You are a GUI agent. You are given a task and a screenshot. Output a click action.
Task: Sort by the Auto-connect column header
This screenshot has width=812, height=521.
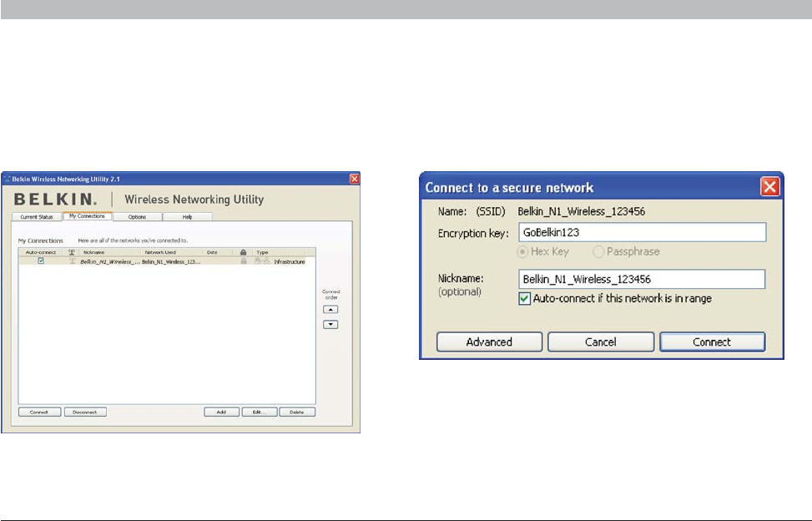point(41,252)
